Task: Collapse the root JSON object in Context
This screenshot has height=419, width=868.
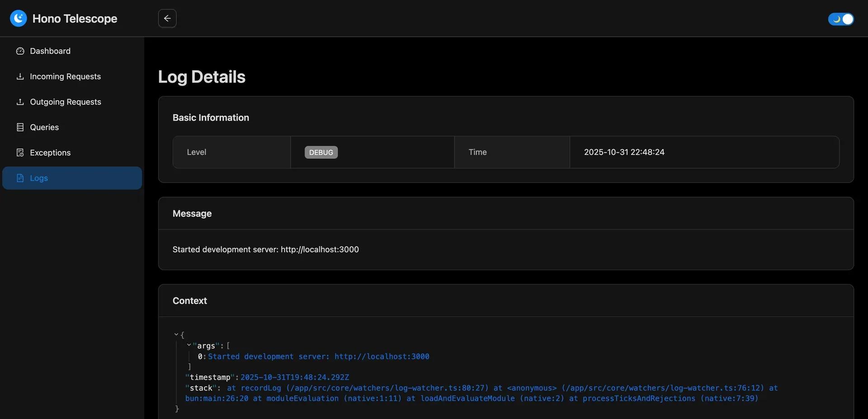Action: pyautogui.click(x=176, y=334)
